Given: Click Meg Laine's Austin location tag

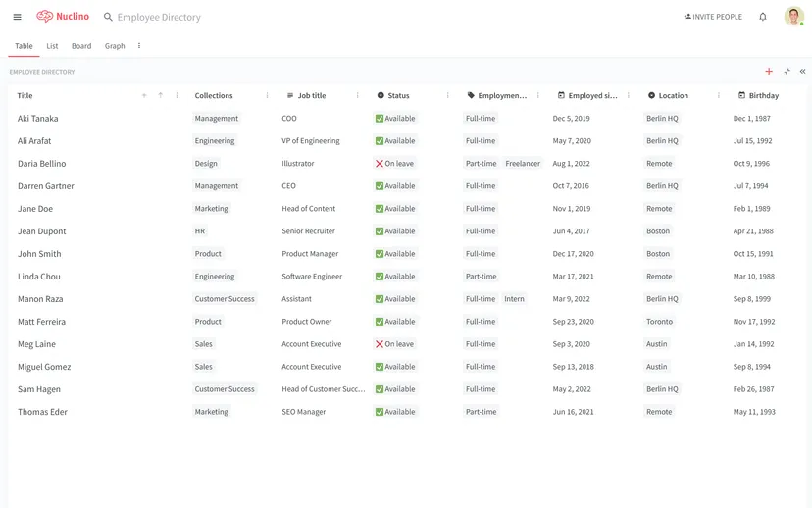Looking at the screenshot, I should 657,344.
